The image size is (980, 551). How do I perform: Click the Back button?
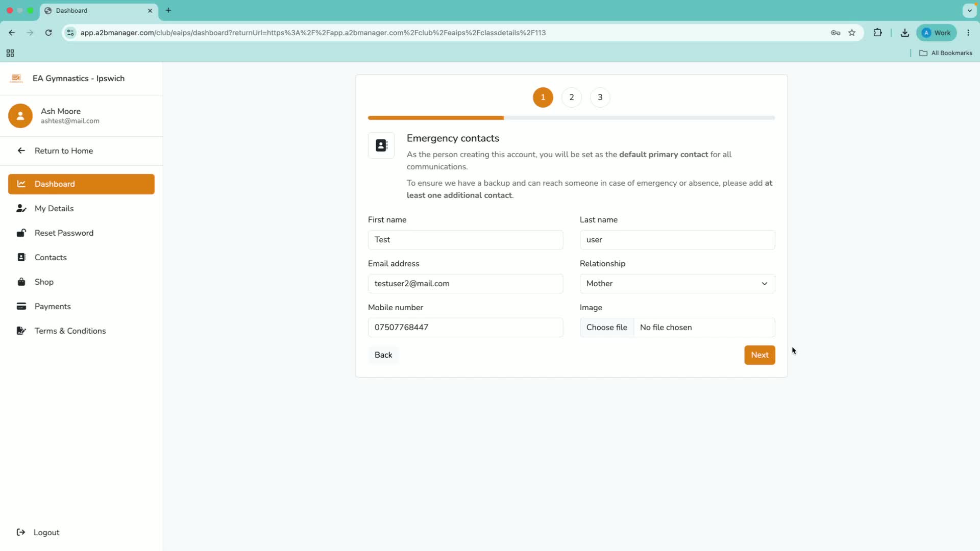pos(383,355)
